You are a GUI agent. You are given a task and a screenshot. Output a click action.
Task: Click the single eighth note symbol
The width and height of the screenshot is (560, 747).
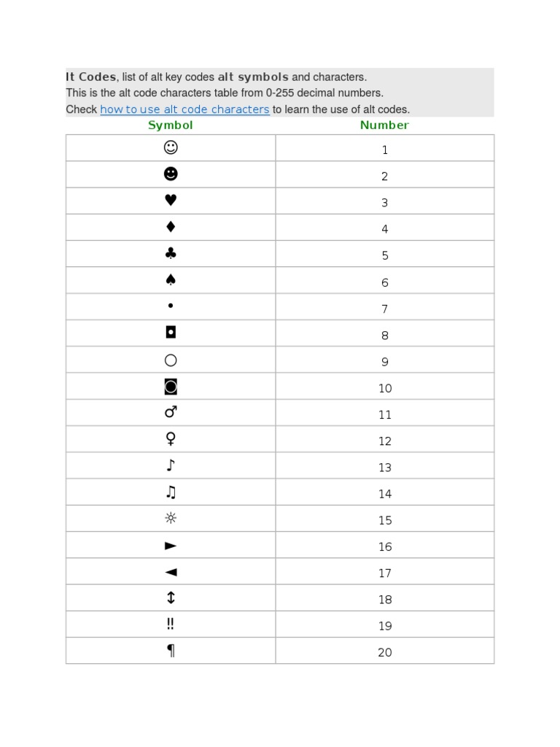point(171,465)
